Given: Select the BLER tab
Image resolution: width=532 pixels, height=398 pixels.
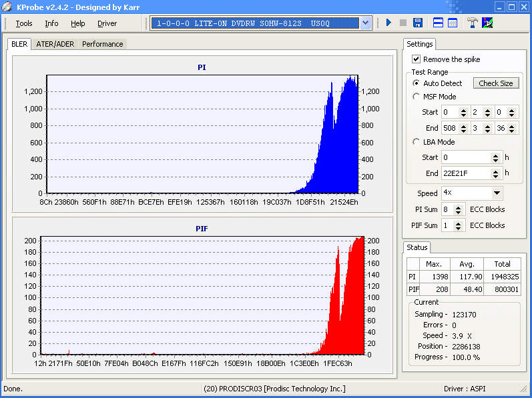Looking at the screenshot, I should coord(19,44).
